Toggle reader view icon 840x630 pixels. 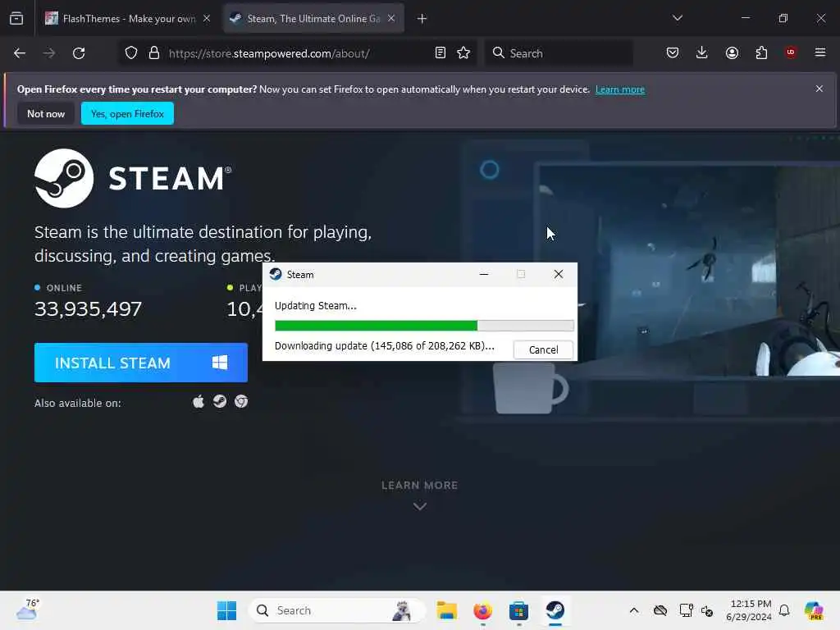point(441,53)
